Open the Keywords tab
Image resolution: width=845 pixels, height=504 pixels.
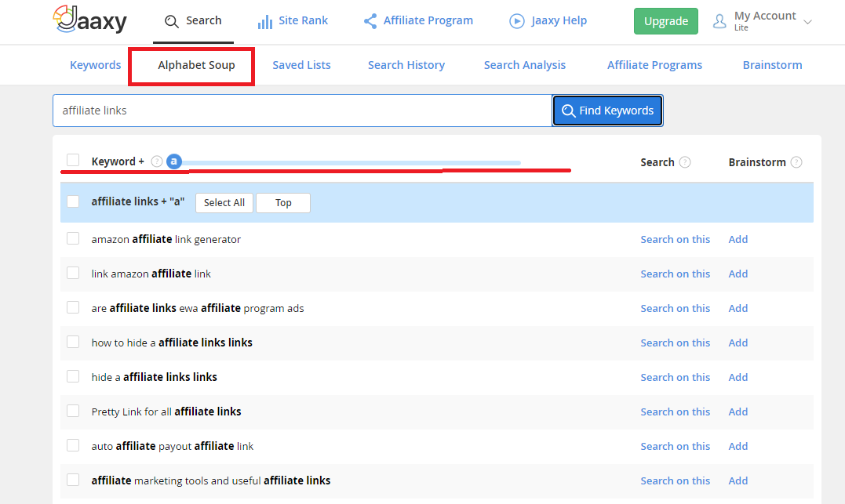coord(96,65)
